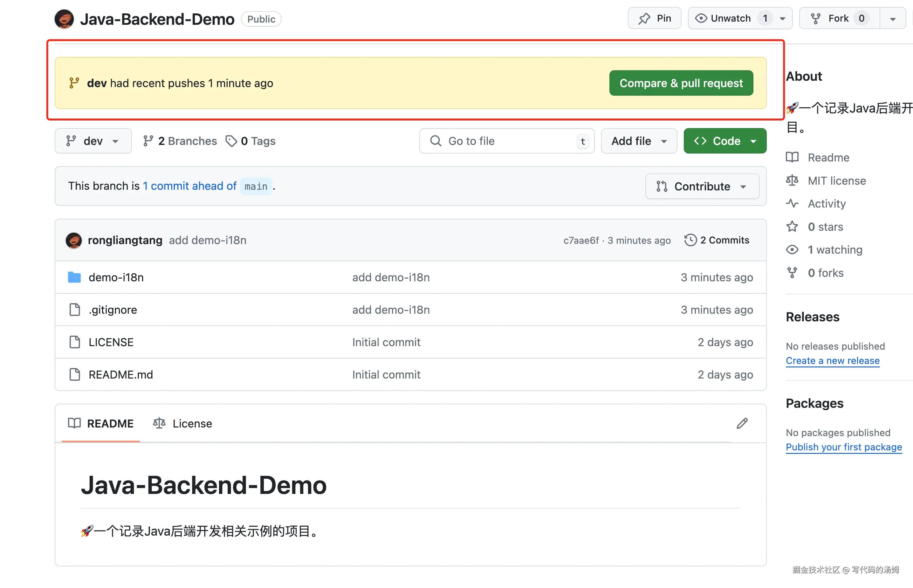Select the README tab
Image resolution: width=913 pixels, height=588 pixels.
point(101,423)
